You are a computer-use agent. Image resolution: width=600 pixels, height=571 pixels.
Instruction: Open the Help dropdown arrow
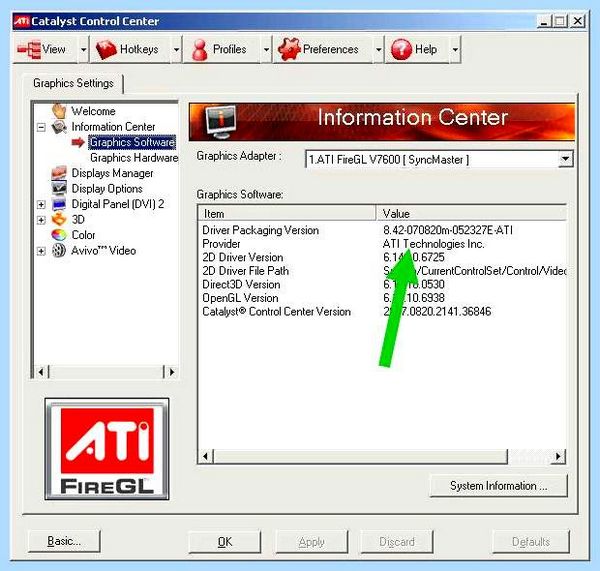tap(455, 49)
